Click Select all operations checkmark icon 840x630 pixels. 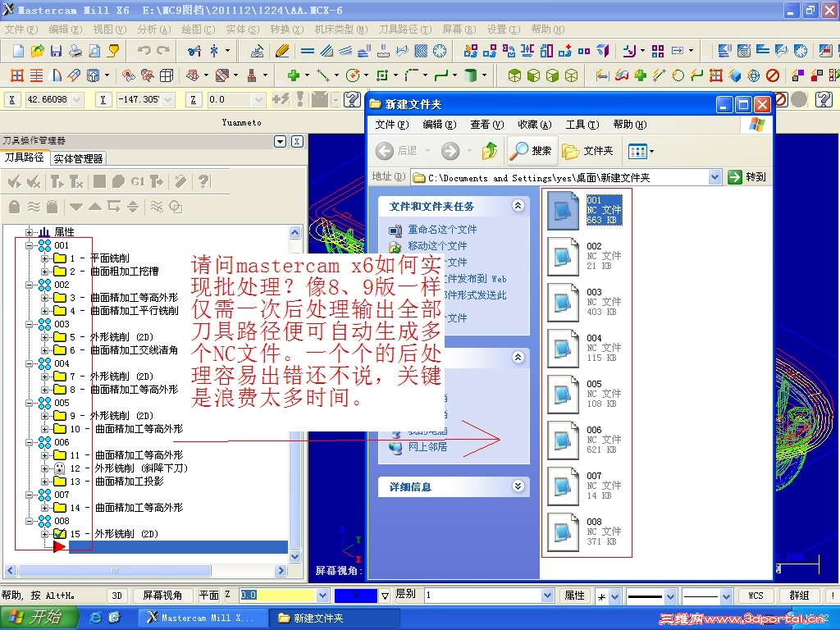click(15, 181)
